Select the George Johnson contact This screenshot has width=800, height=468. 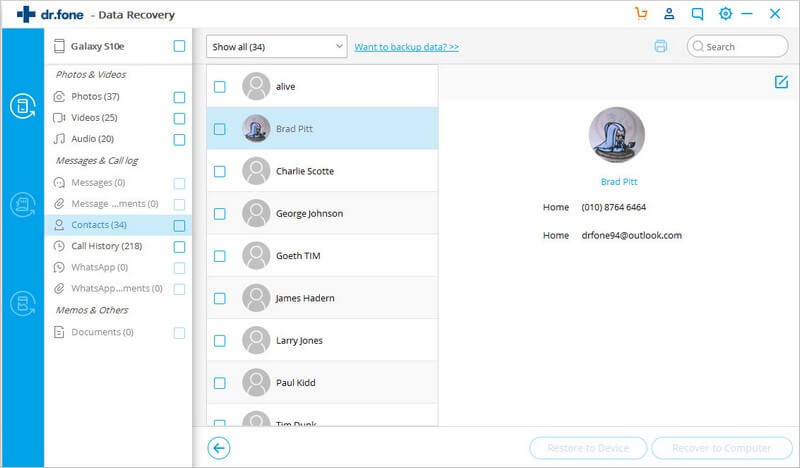click(x=309, y=213)
